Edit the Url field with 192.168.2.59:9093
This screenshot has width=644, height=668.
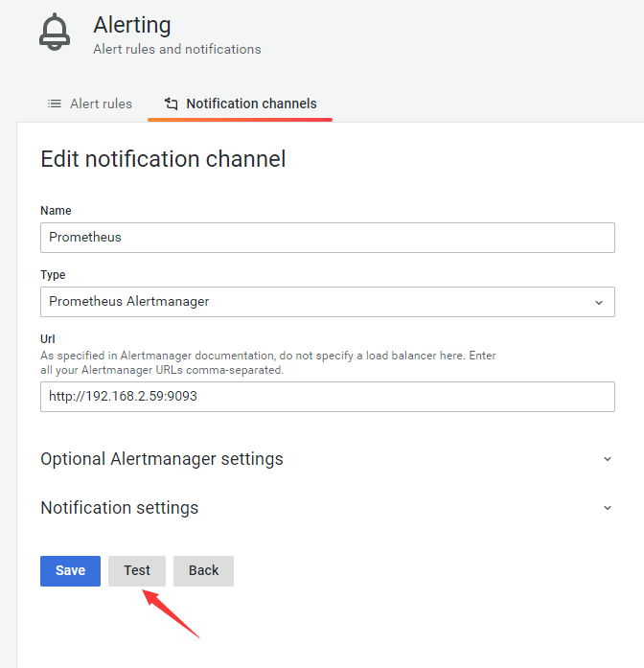pos(328,397)
